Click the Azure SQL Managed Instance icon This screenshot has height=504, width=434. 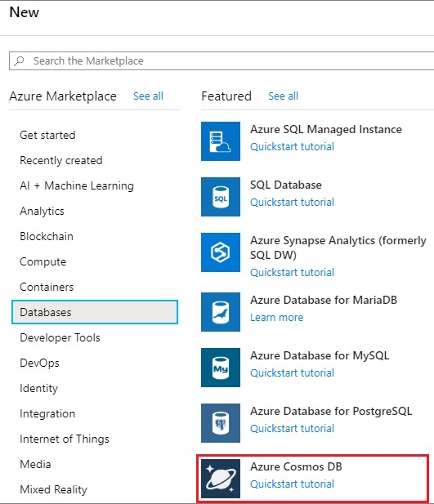coord(221,141)
